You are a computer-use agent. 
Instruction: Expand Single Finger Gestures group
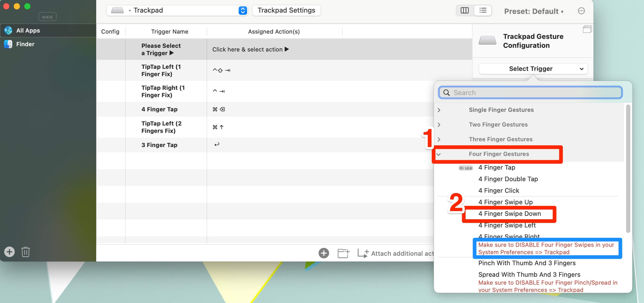tap(439, 110)
